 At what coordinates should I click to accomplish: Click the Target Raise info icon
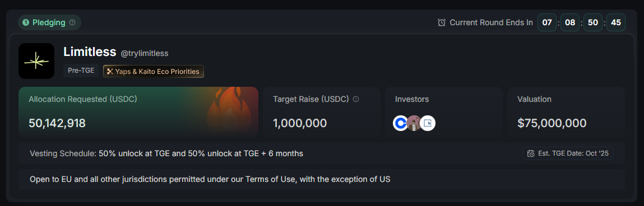tap(356, 99)
